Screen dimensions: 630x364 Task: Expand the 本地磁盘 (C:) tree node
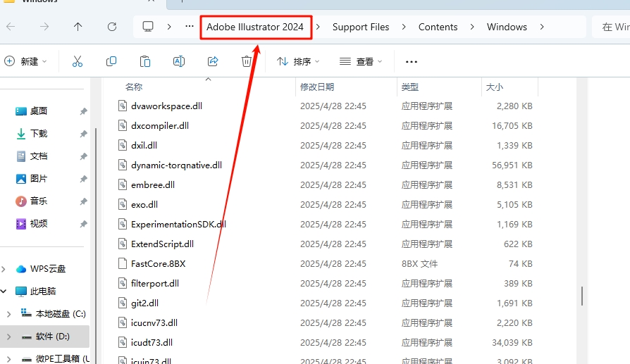[9, 314]
